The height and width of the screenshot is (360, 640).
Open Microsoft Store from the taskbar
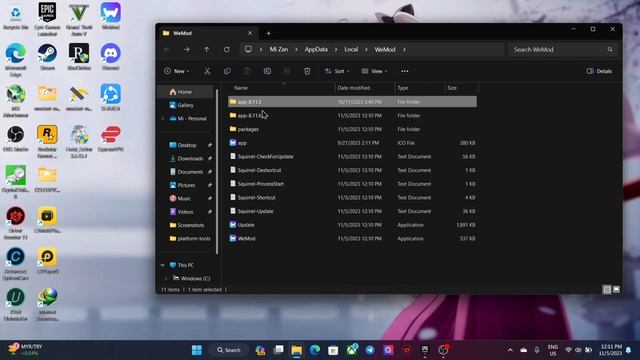(x=333, y=350)
